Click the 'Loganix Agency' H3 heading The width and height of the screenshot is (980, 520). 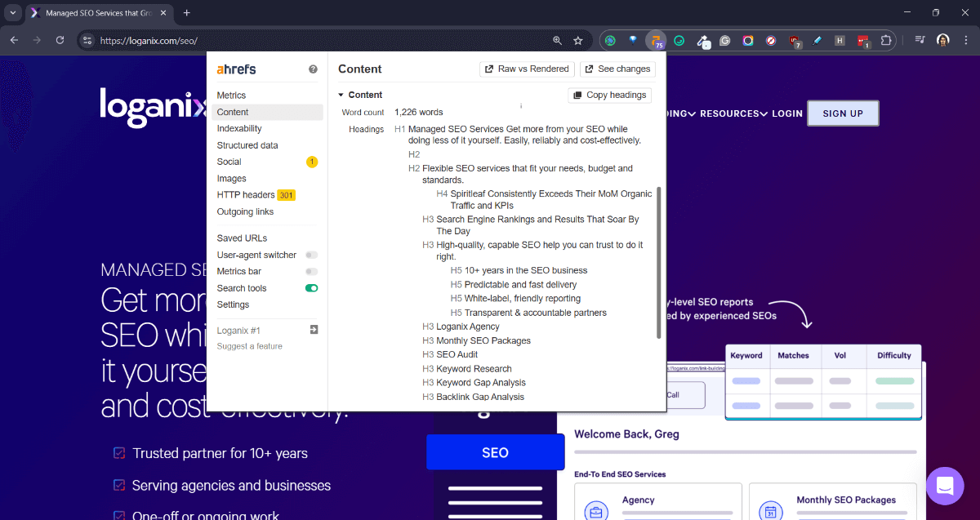[x=468, y=327]
